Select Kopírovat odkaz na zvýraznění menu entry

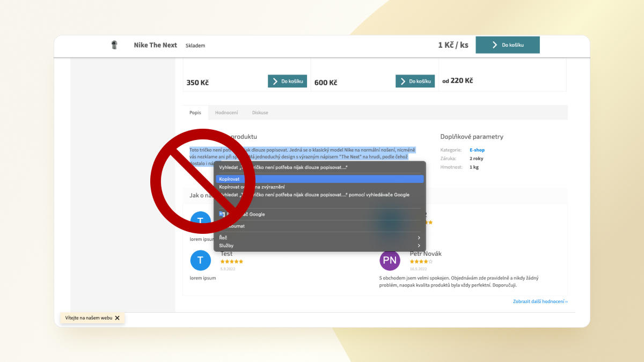tap(320, 187)
